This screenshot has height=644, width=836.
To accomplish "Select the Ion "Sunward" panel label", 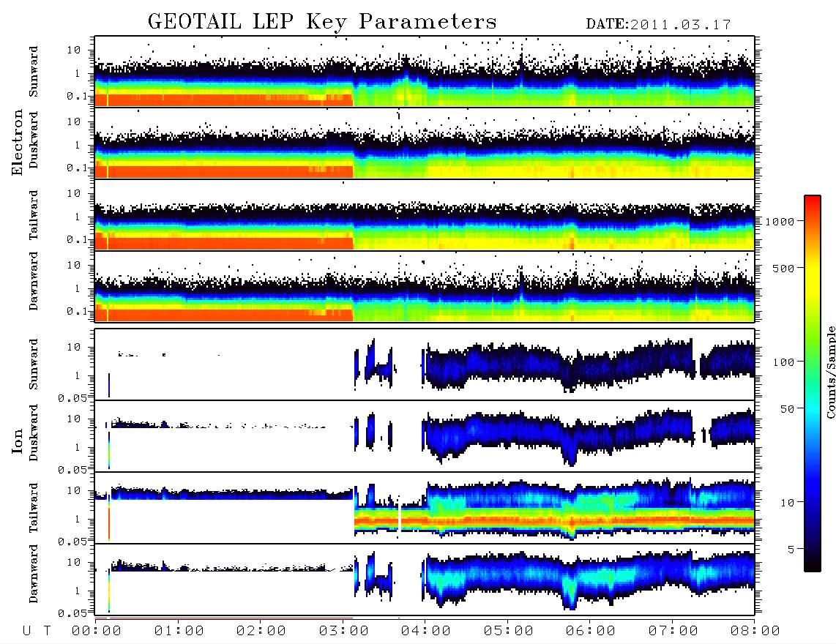I will (x=34, y=364).
